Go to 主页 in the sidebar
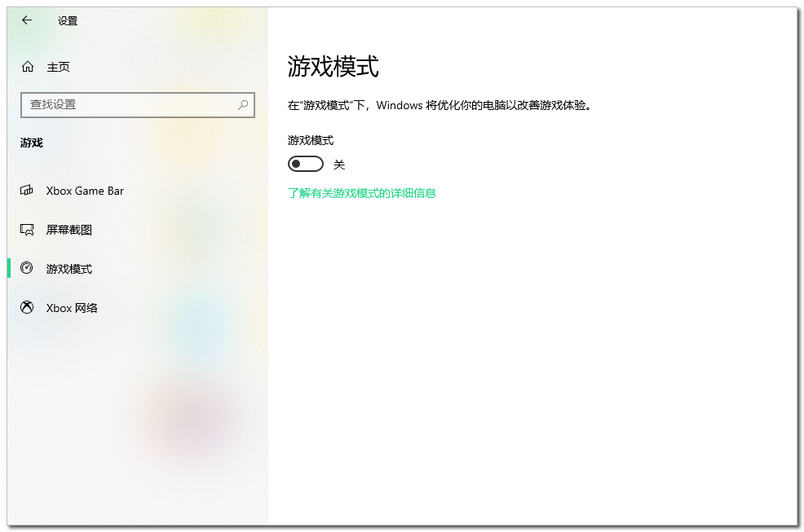804x532 pixels. coord(58,67)
